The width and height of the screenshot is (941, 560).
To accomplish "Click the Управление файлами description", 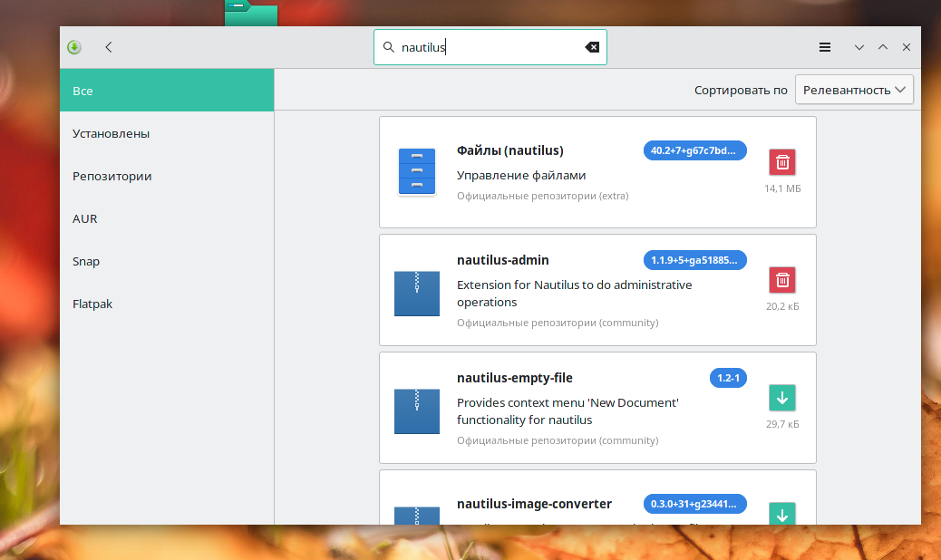I will click(x=521, y=175).
